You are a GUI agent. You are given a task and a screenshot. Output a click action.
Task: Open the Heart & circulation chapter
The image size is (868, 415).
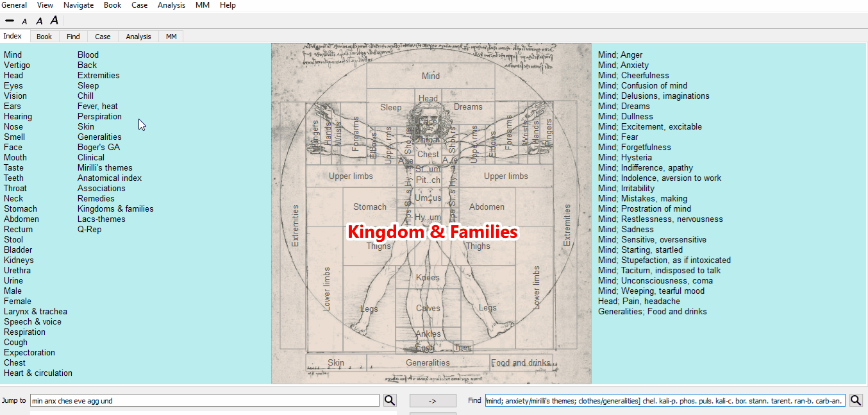[x=38, y=373]
